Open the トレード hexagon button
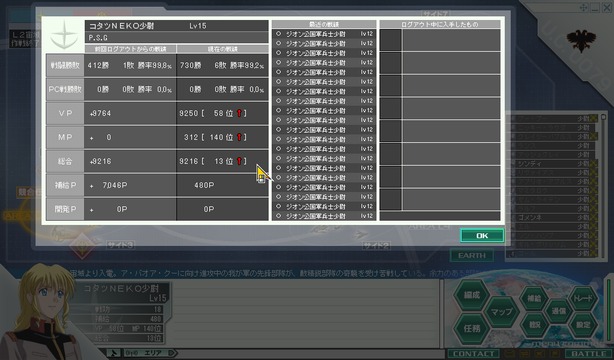Viewport: 614px width, 360px height. (583, 298)
